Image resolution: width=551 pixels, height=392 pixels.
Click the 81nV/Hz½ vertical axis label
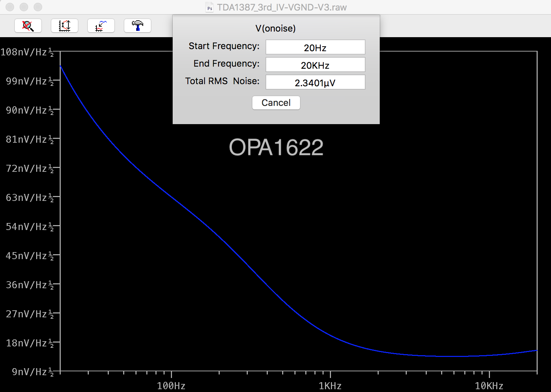[x=30, y=140]
